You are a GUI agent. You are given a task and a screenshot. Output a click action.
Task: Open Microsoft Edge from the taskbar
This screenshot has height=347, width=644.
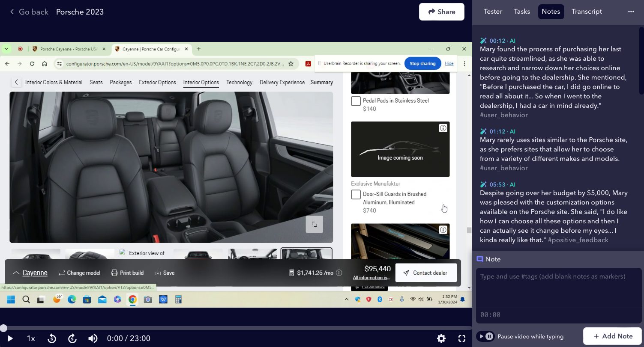pos(72,300)
